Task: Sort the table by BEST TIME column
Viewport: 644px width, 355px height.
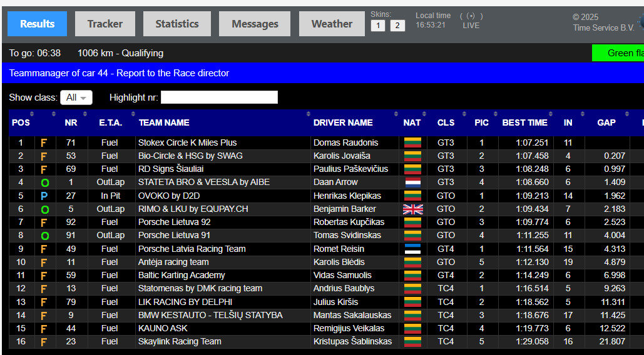Action: [524, 122]
